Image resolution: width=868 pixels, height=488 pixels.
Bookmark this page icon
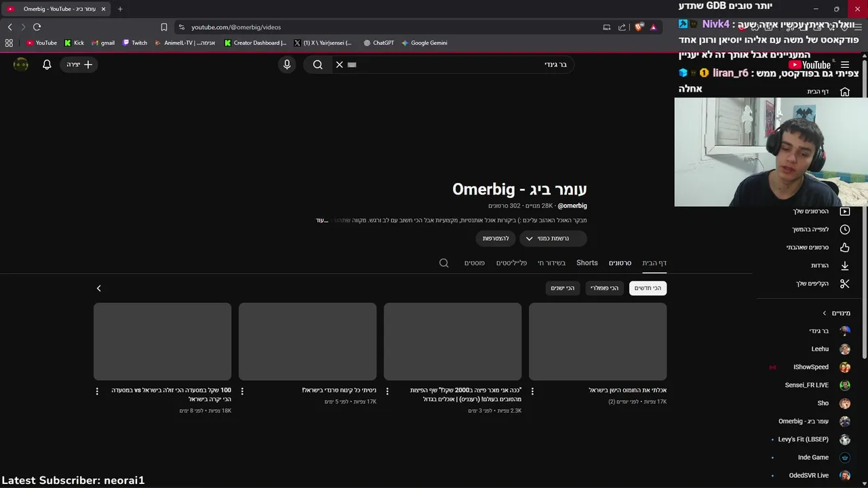[x=163, y=27]
